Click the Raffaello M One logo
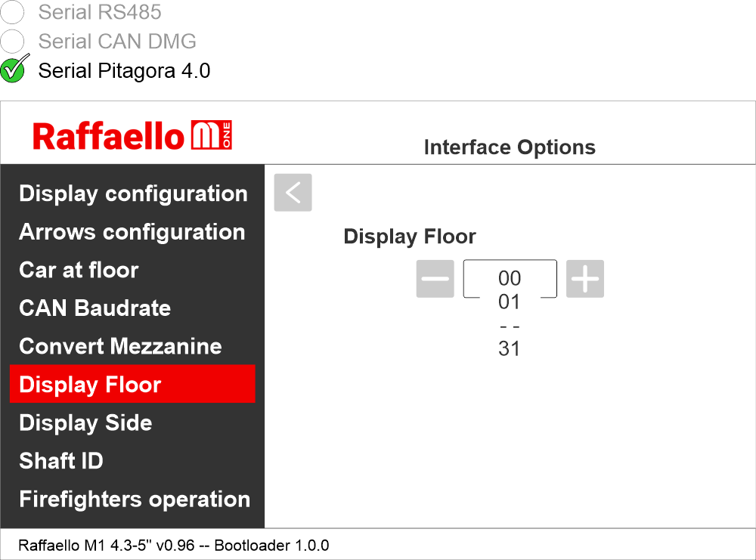 (x=132, y=136)
